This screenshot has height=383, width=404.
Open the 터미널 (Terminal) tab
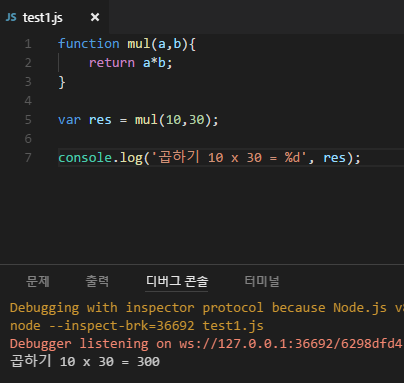262,281
